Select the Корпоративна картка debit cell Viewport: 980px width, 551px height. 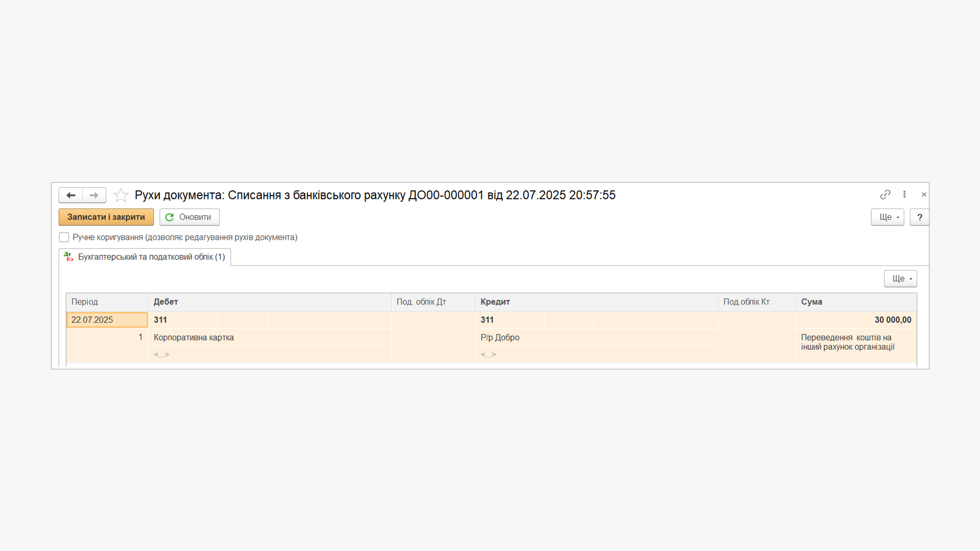194,338
